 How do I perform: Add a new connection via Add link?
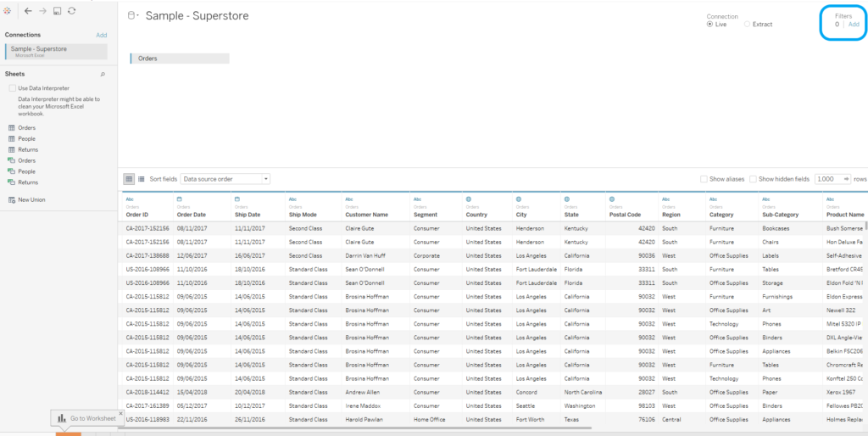pyautogui.click(x=102, y=36)
